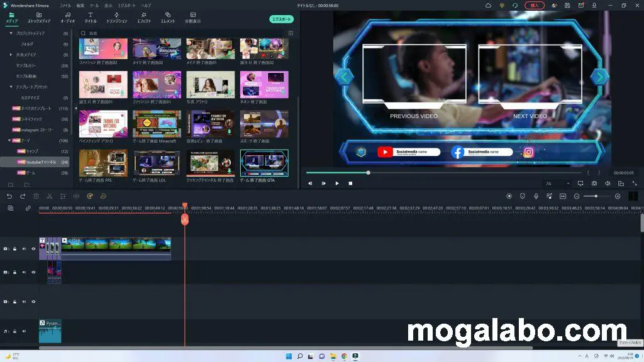The height and width of the screenshot is (362, 644).
Task: Click the redo arrow in timeline toolbar
Action: 22,196
